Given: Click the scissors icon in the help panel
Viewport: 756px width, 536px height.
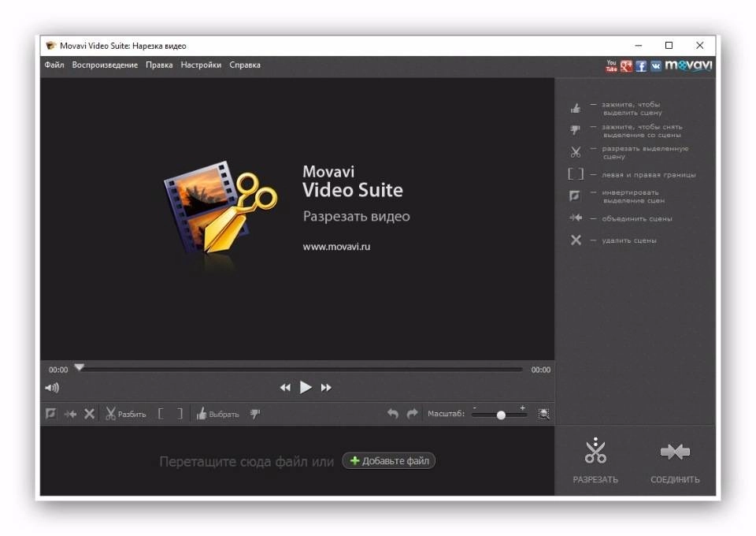Looking at the screenshot, I should pos(576,152).
